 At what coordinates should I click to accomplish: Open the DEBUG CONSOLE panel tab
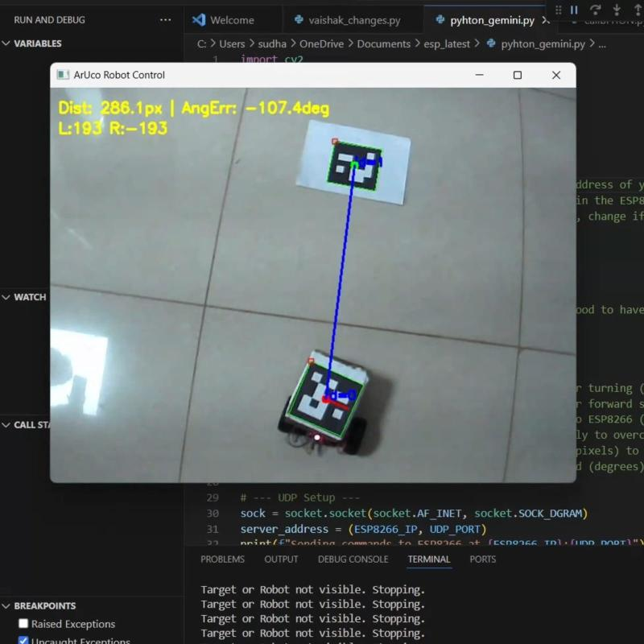tap(353, 559)
